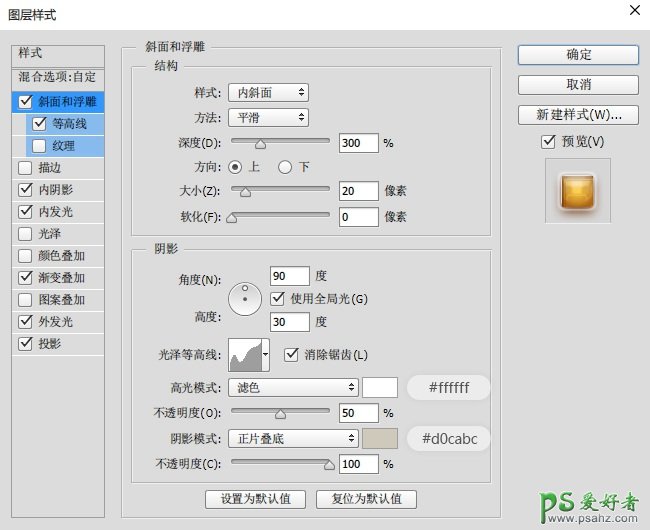
Task: Click the 复位为默认值 button
Action: click(366, 498)
